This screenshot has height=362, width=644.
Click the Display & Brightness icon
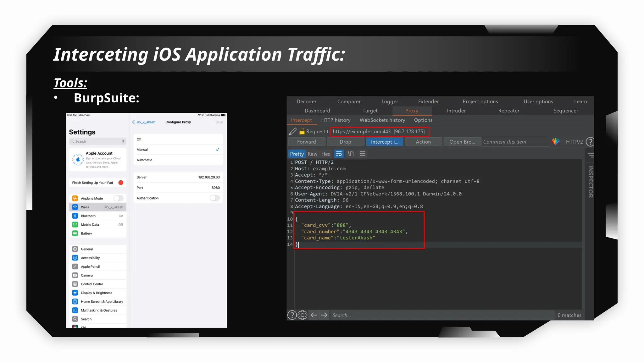pyautogui.click(x=75, y=293)
